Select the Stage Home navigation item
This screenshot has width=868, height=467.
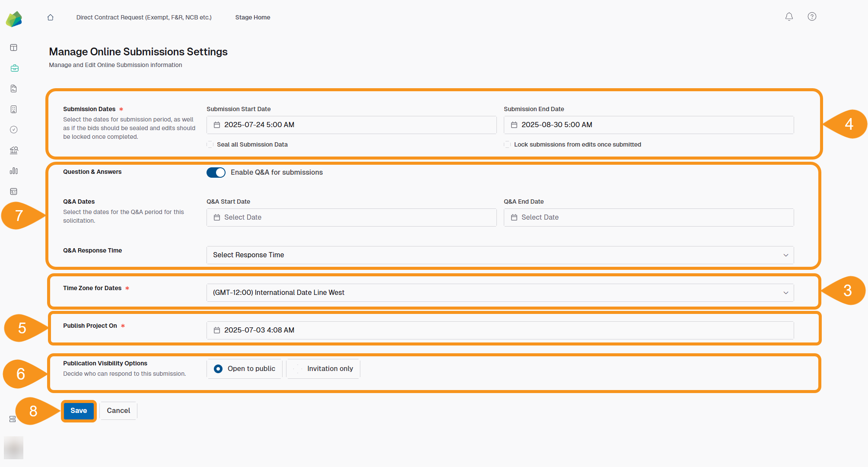click(252, 17)
